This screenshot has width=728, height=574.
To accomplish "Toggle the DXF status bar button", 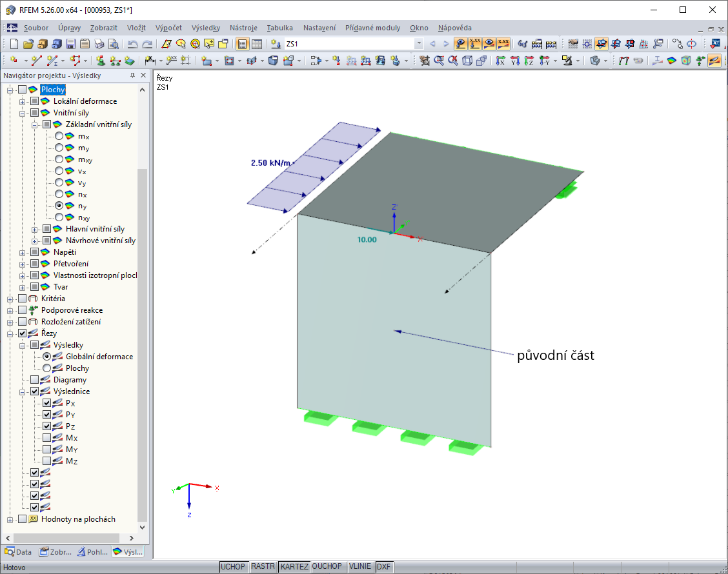I will 383,566.
